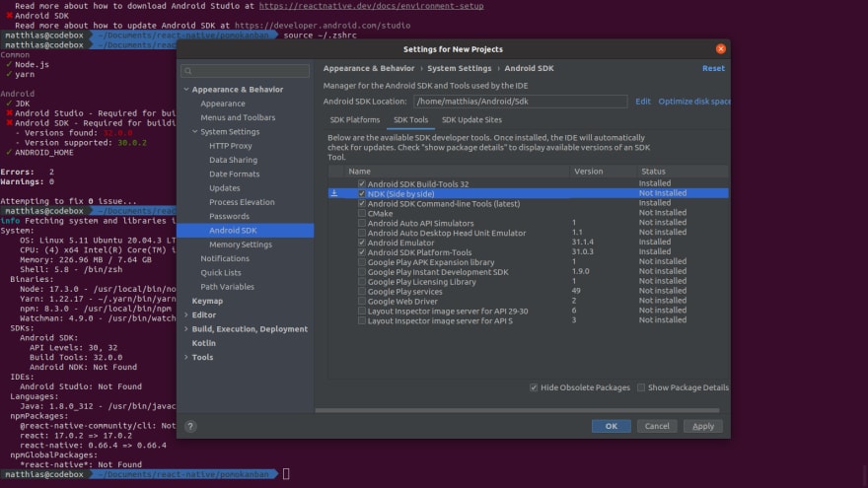Select Path Variables
Screen dimensions: 868x488
[x=228, y=287]
